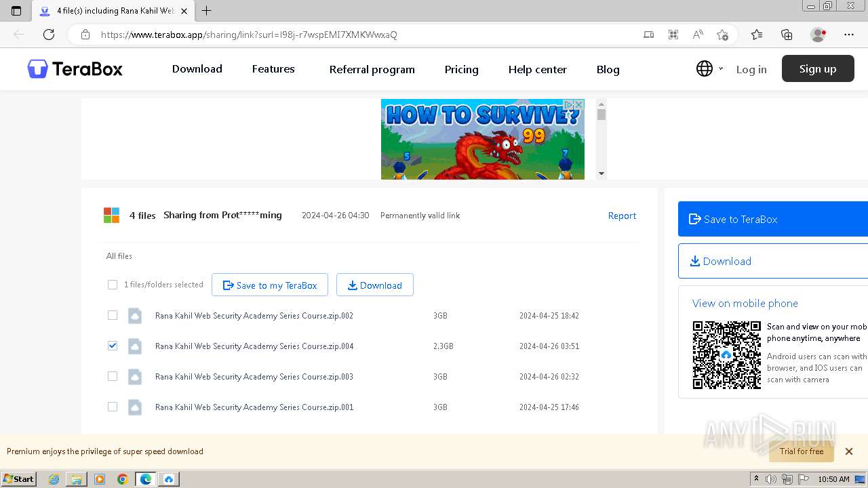Click the site lock icon in address bar
868x488 pixels.
pyautogui.click(x=85, y=35)
